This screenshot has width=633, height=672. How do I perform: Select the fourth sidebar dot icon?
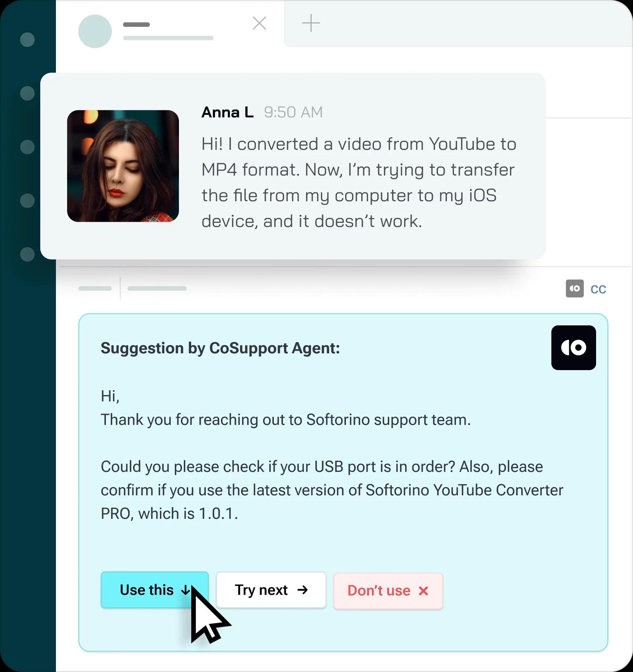(27, 201)
